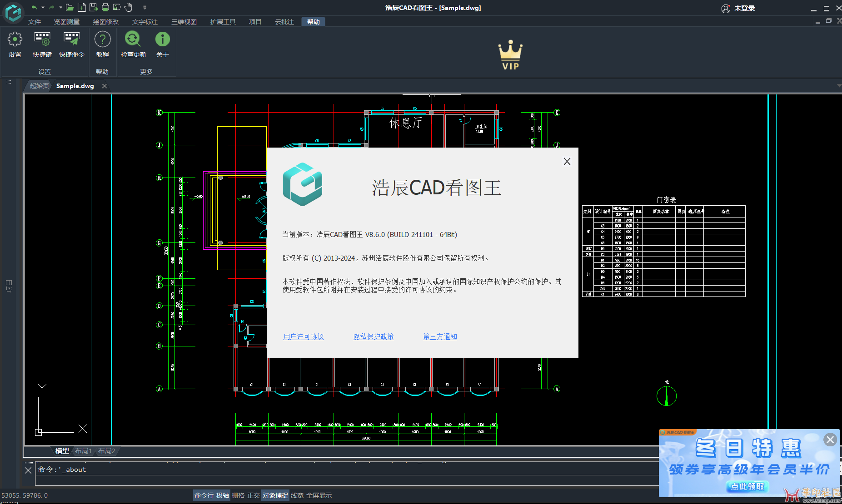Close the 冬日特惠 promotion popup
The width and height of the screenshot is (842, 504).
tap(830, 440)
